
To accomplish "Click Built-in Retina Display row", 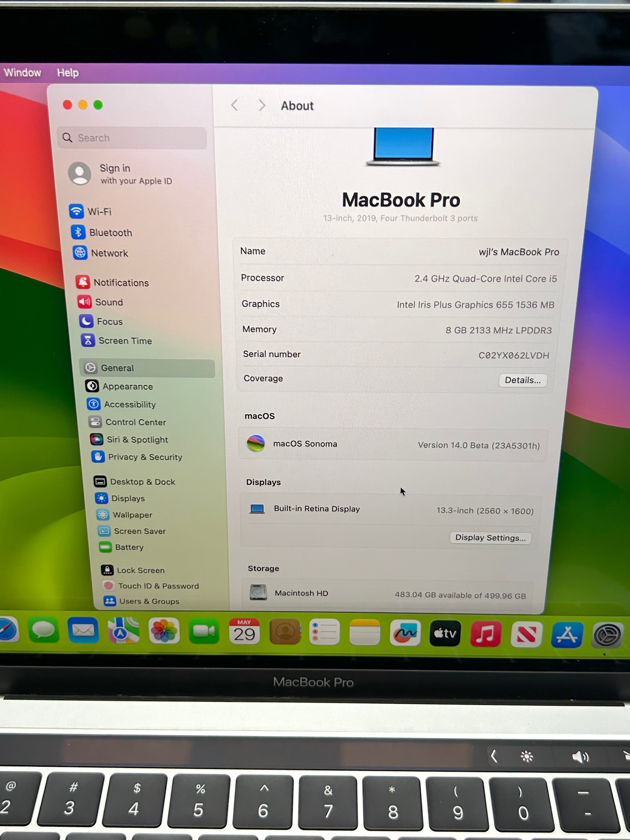I will coord(391,510).
